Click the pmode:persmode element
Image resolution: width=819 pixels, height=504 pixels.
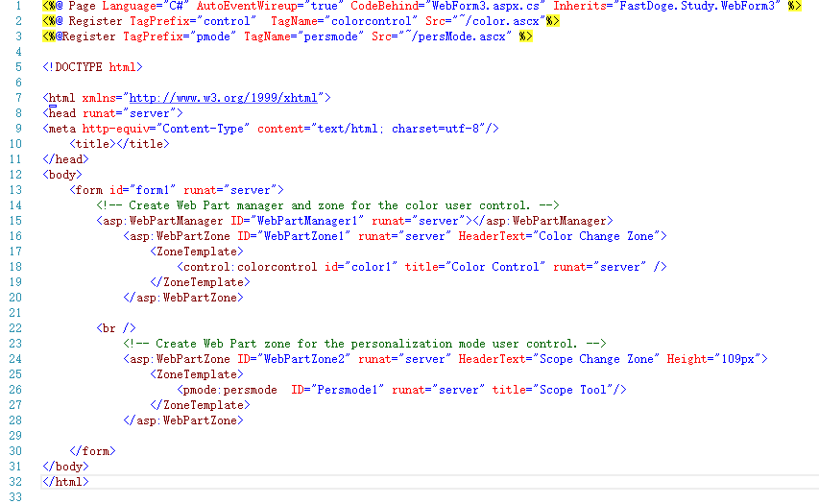click(x=401, y=390)
